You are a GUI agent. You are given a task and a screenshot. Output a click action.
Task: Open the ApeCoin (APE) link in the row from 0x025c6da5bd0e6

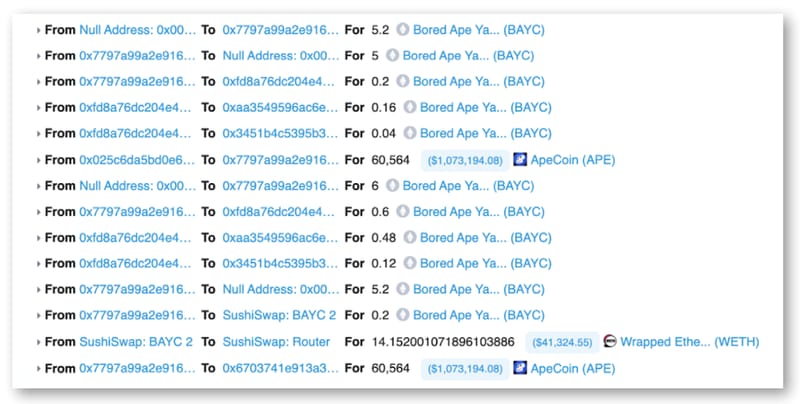[573, 160]
